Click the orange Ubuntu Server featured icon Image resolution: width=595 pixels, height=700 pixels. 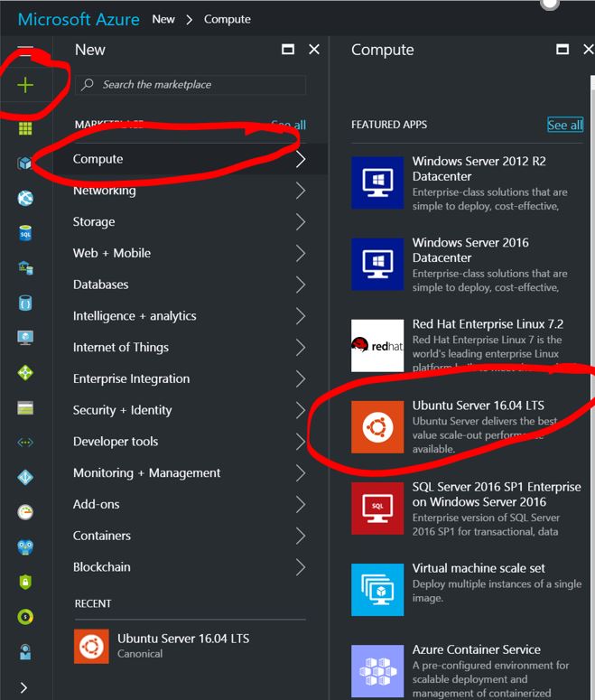(x=377, y=427)
